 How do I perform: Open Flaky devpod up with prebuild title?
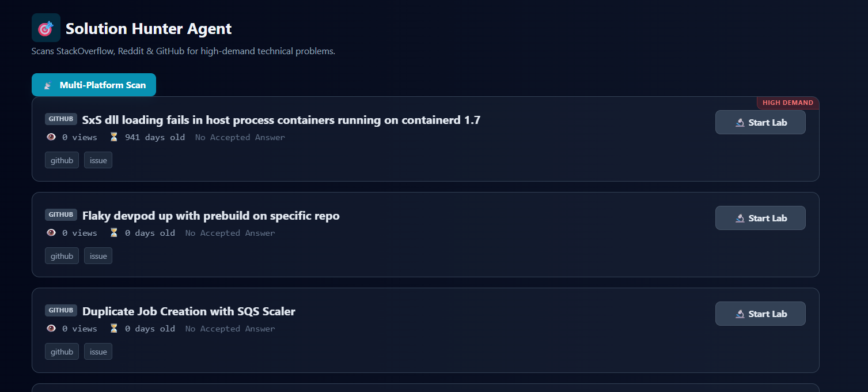[211, 216]
